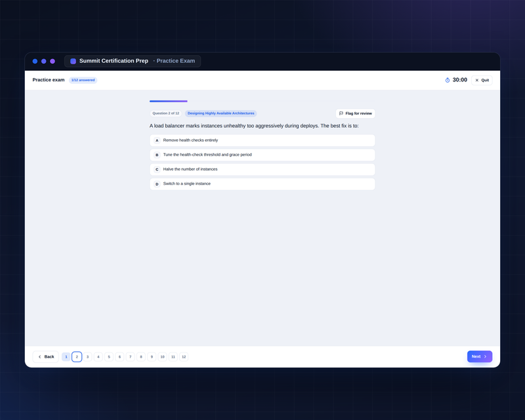525x420 pixels.
Task: Jump to question 1 in the navigator
Action: [x=66, y=357]
